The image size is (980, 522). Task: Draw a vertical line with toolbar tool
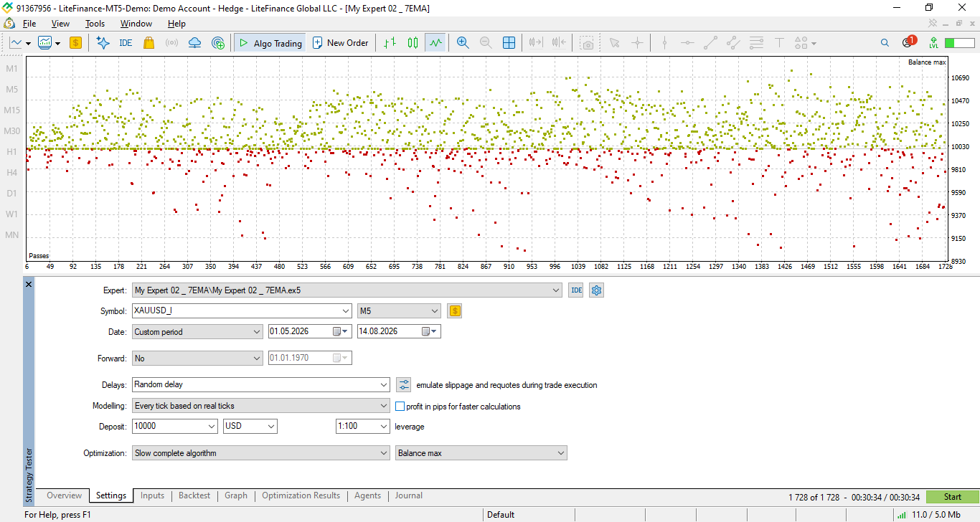click(664, 43)
